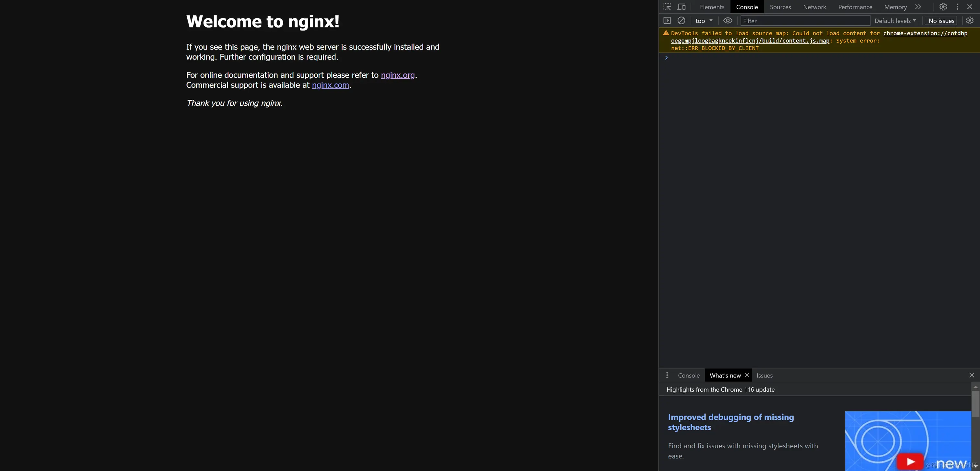Click the Welcome to nginx! heading
The width and height of the screenshot is (980, 471).
click(262, 21)
